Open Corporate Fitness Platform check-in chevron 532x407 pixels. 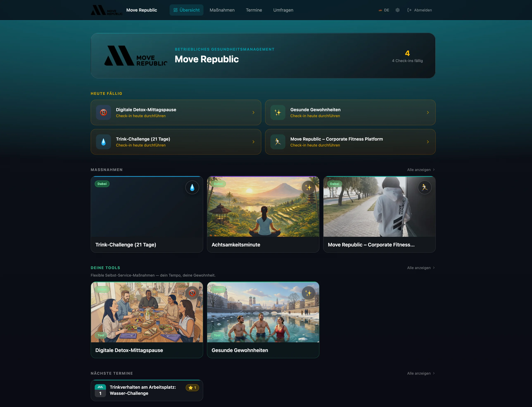click(x=428, y=142)
